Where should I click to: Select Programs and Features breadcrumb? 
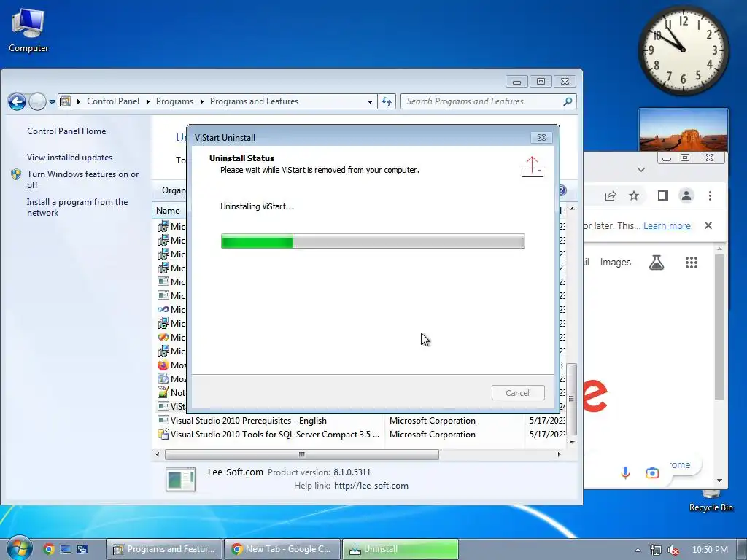pyautogui.click(x=254, y=101)
